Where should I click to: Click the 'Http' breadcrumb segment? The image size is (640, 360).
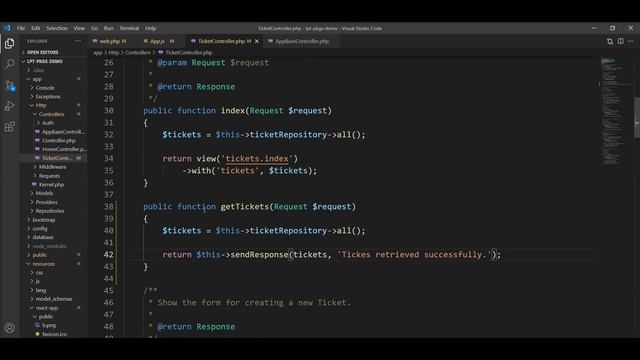pyautogui.click(x=114, y=53)
